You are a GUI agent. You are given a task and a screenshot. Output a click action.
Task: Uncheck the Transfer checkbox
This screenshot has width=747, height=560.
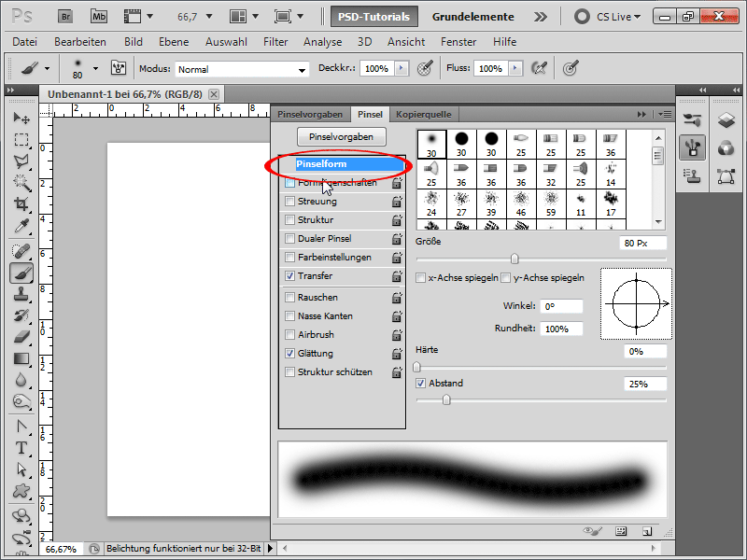coord(289,275)
